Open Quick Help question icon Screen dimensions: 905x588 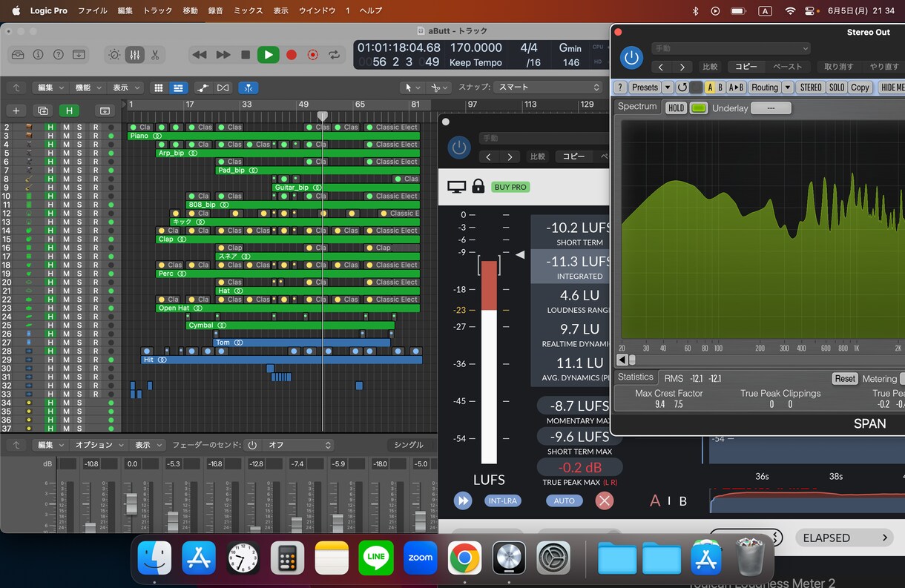pyautogui.click(x=58, y=55)
